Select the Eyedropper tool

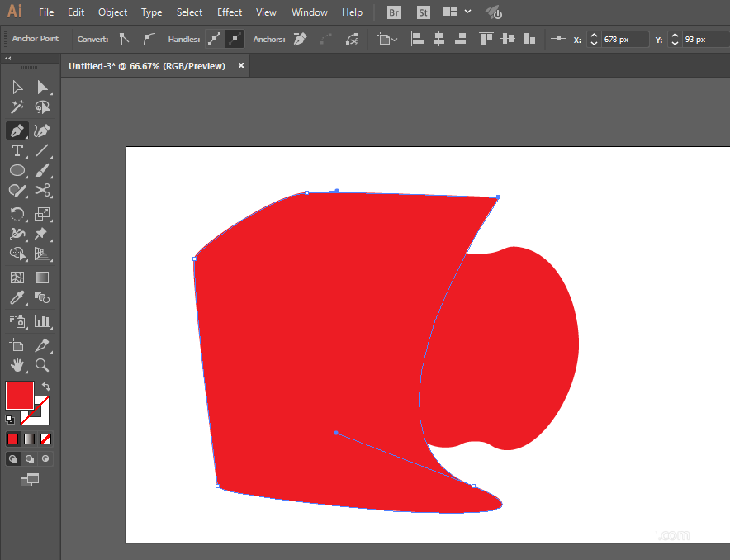[x=17, y=297]
